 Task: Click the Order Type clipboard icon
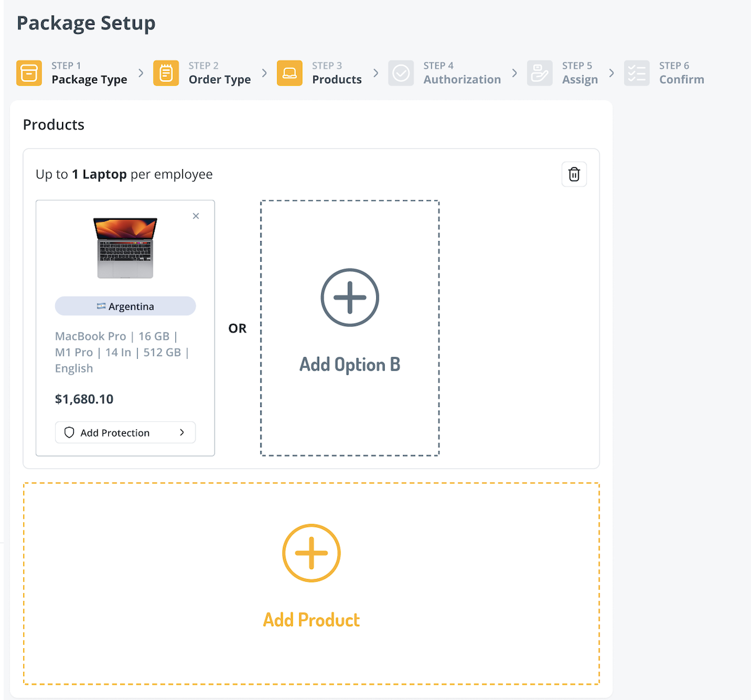click(x=166, y=73)
